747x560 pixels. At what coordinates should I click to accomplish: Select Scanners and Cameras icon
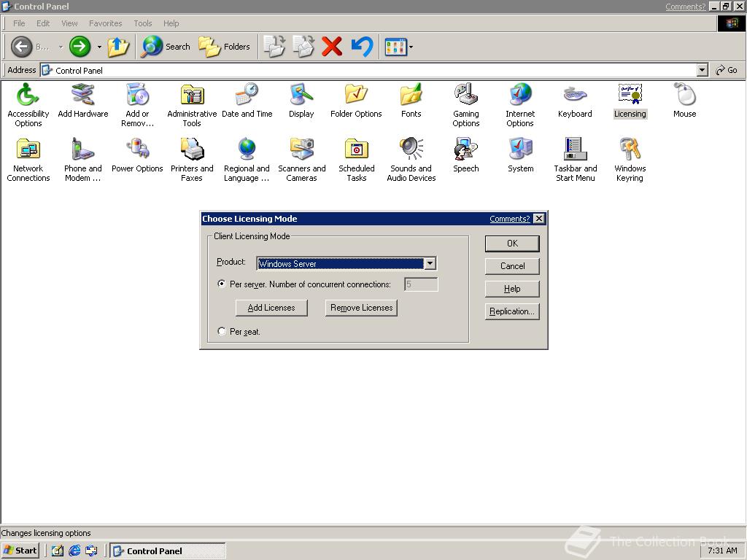click(x=301, y=160)
